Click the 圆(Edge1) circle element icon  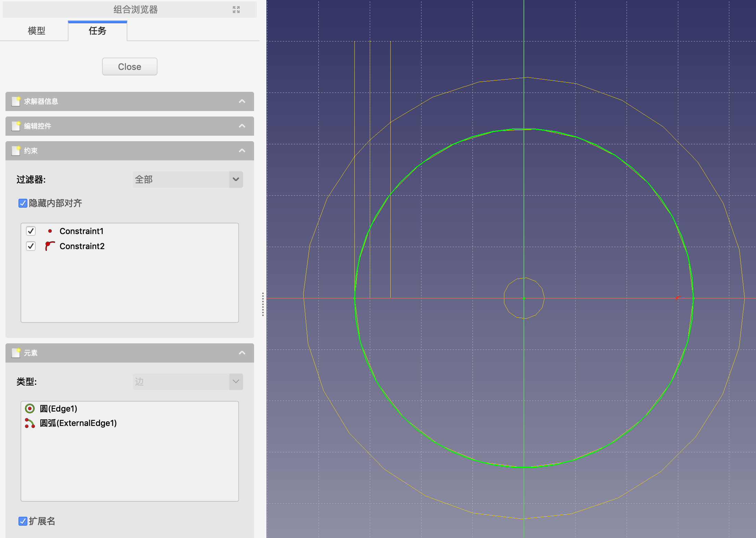[x=30, y=408]
